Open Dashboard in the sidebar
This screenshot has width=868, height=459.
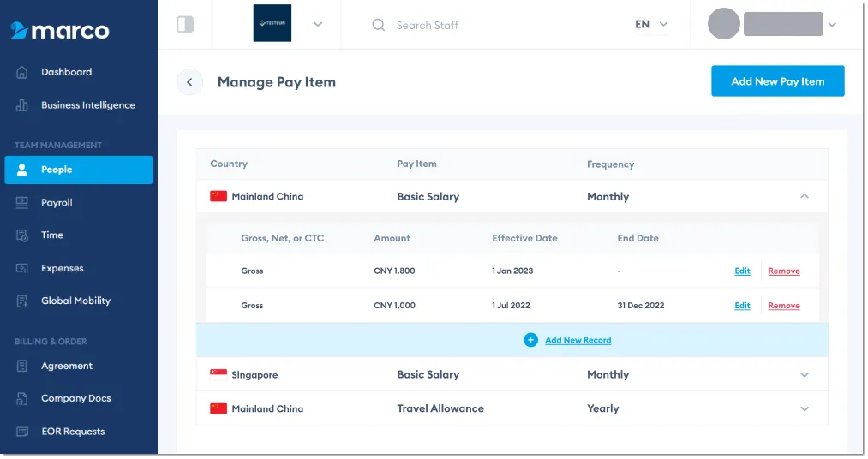point(66,73)
